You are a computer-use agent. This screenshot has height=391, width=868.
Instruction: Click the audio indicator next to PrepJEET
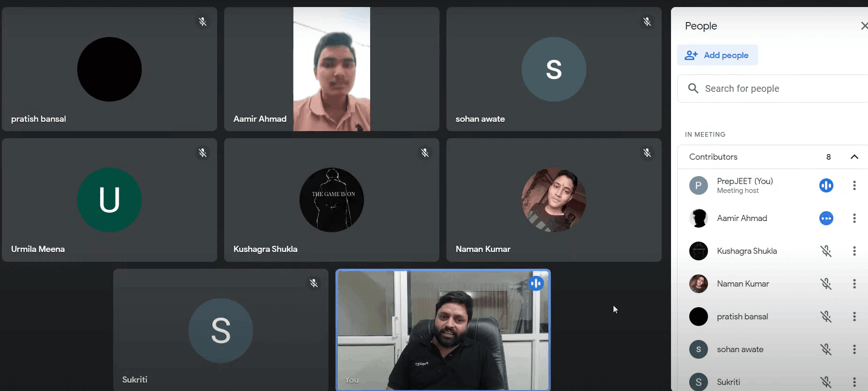coord(826,185)
